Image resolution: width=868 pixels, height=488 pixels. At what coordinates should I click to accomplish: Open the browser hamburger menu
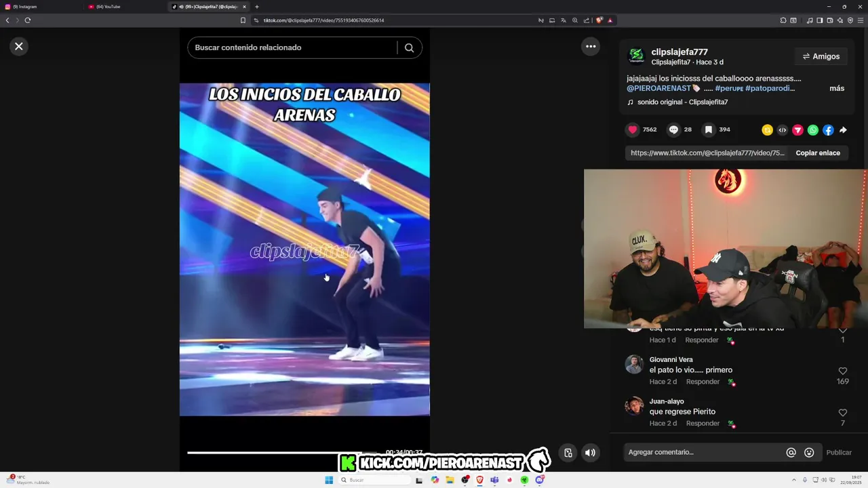(x=861, y=20)
